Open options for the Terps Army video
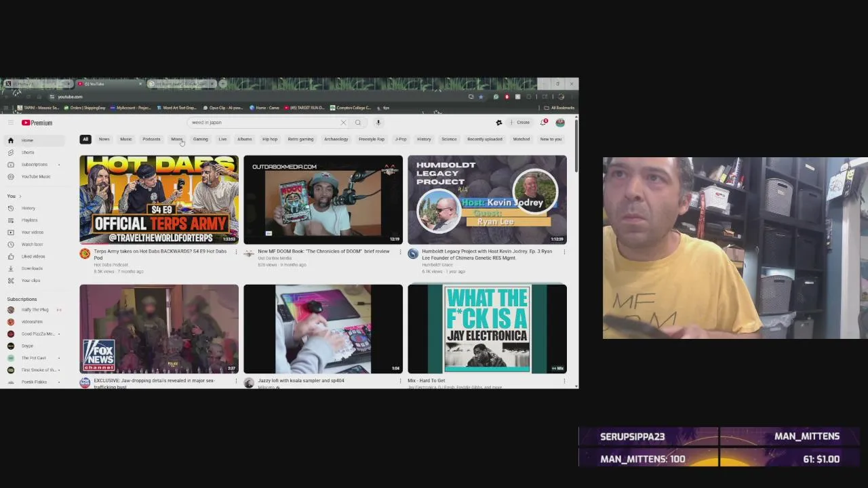The width and height of the screenshot is (868, 488). [x=236, y=252]
